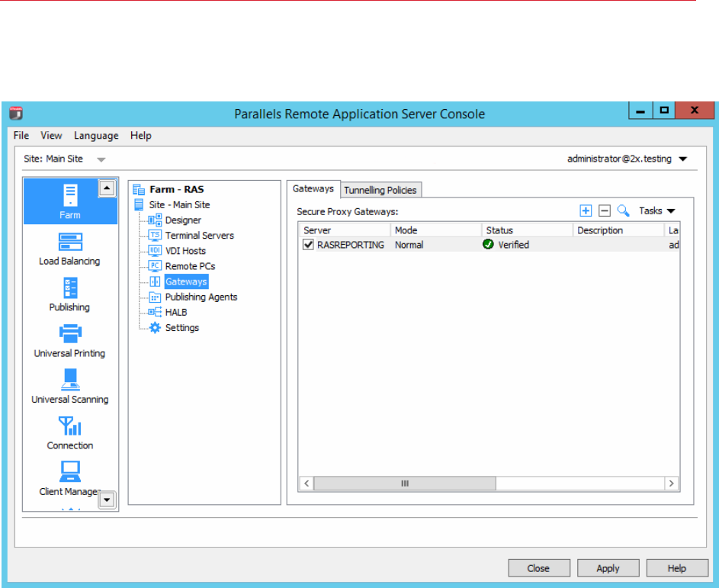The image size is (719, 588).
Task: Maximize the console window
Action: click(663, 110)
